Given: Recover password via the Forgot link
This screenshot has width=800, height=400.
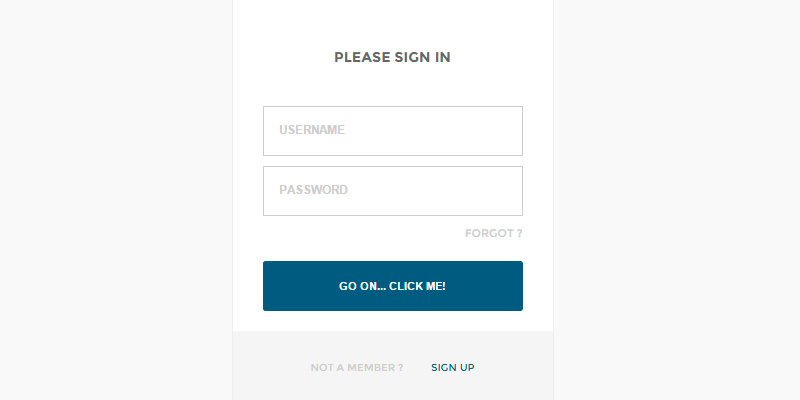Looking at the screenshot, I should coord(493,234).
